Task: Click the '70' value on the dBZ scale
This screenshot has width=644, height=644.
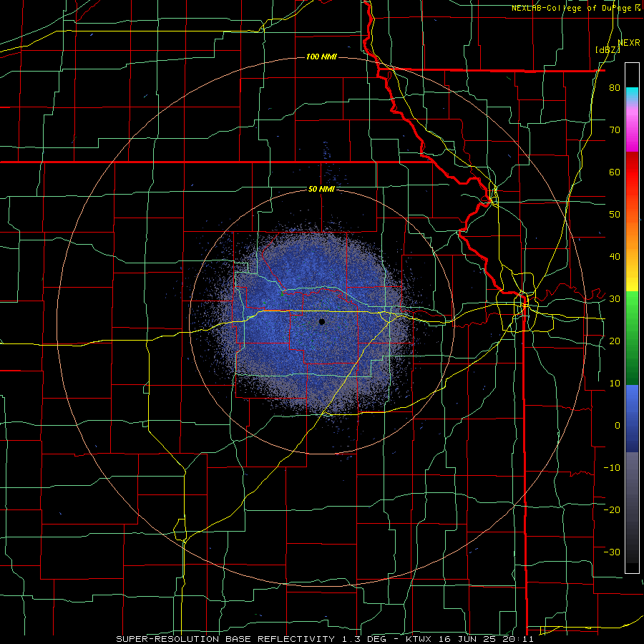Action: tap(615, 130)
